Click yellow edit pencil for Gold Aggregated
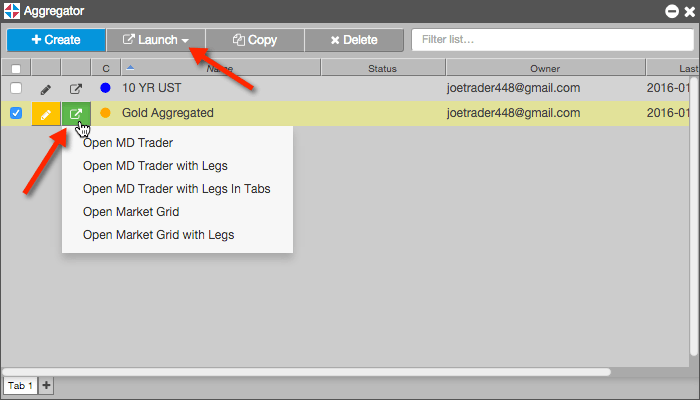Screen dimensions: 700x400 coord(46,113)
